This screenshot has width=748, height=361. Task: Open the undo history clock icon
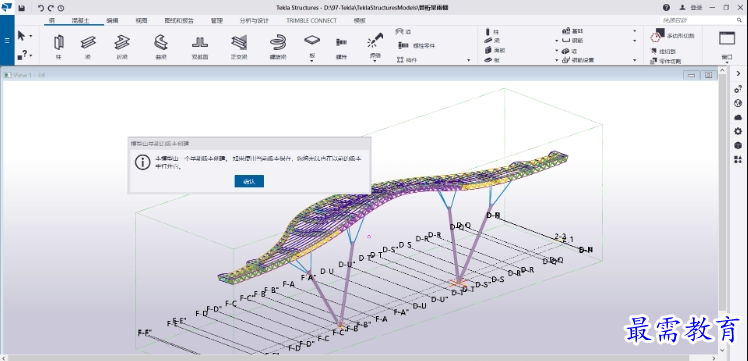tap(61, 8)
